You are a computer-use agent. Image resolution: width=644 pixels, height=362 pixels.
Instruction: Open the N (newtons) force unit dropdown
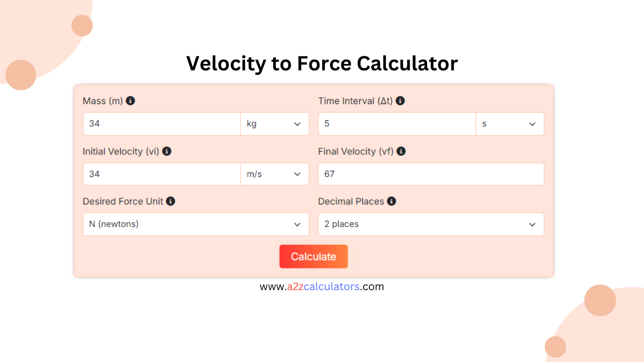pos(196,224)
